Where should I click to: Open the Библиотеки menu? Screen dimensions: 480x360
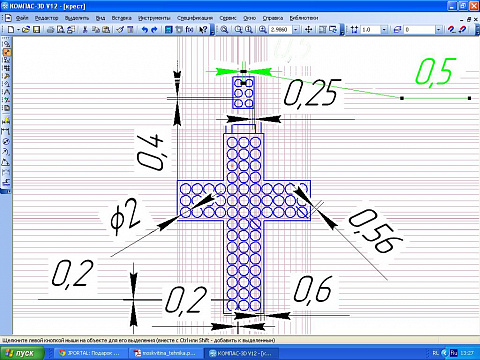(x=304, y=18)
